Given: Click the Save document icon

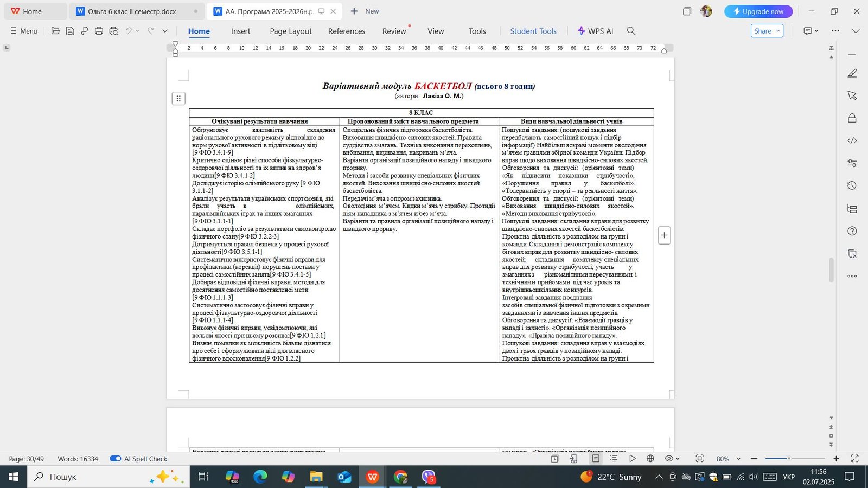Looking at the screenshot, I should pyautogui.click(x=70, y=31).
